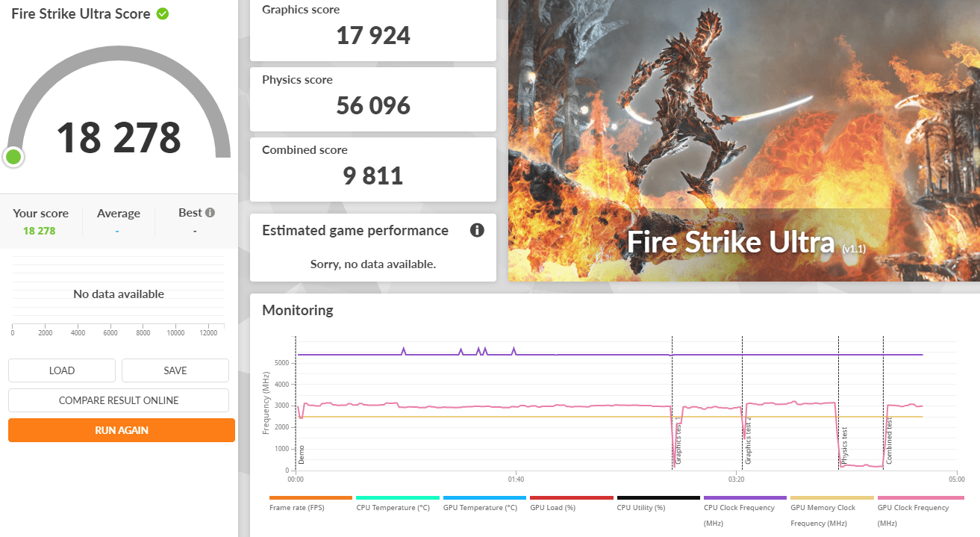Click the Fire Strike Ultra Score heading
This screenshot has width=980, height=537.
pyautogui.click(x=81, y=13)
